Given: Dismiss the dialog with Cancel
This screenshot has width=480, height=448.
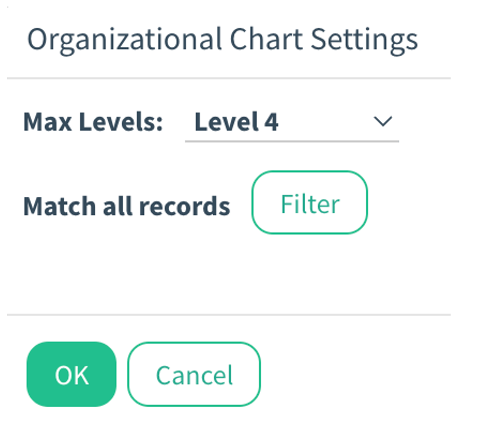Looking at the screenshot, I should point(194,374).
